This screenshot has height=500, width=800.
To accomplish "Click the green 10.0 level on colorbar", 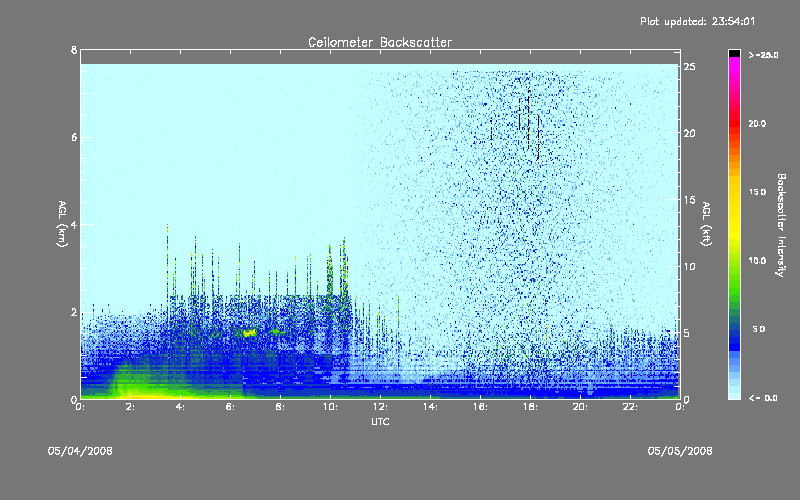I will [734, 260].
